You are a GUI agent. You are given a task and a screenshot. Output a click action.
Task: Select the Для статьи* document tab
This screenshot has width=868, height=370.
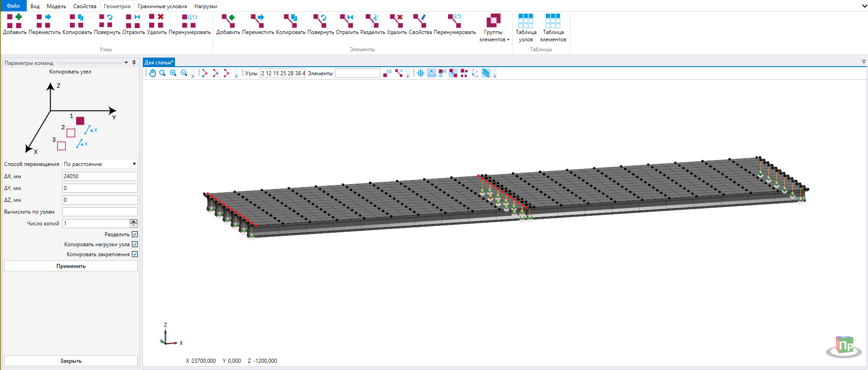(159, 63)
